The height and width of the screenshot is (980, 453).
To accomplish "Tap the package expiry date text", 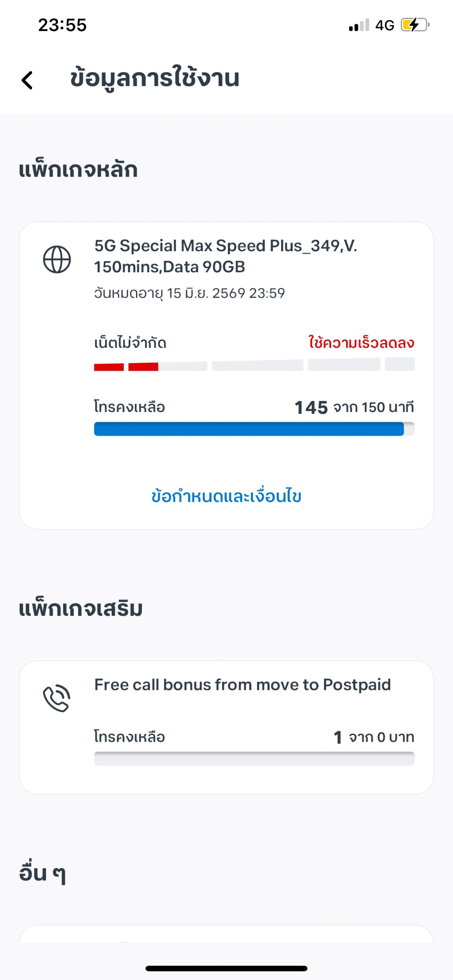I will pos(190,293).
